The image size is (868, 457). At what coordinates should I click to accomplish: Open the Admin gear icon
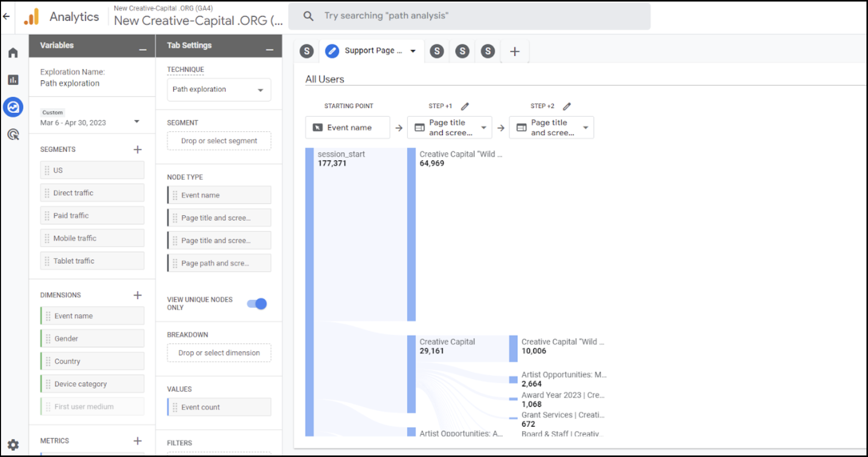click(13, 445)
